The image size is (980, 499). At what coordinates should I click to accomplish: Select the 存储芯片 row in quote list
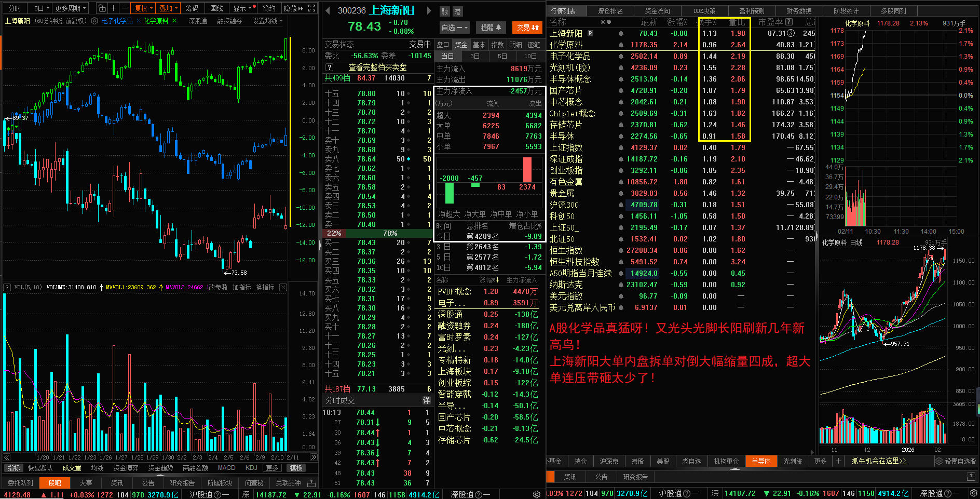[x=682, y=125]
